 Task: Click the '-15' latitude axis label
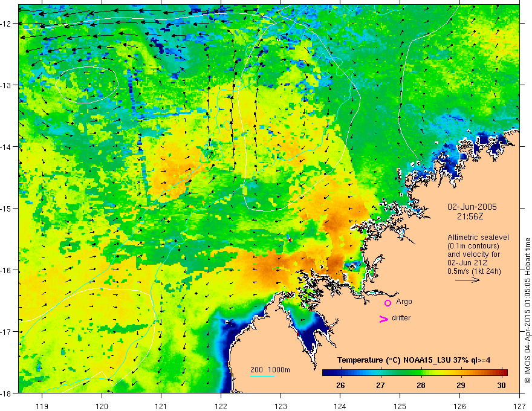[x=7, y=208]
